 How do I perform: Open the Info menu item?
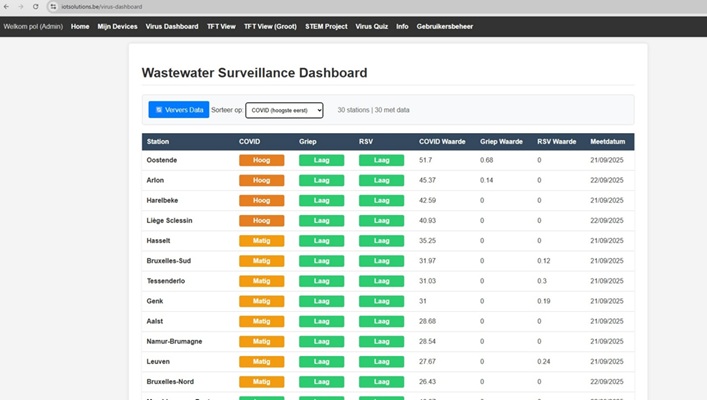[402, 27]
